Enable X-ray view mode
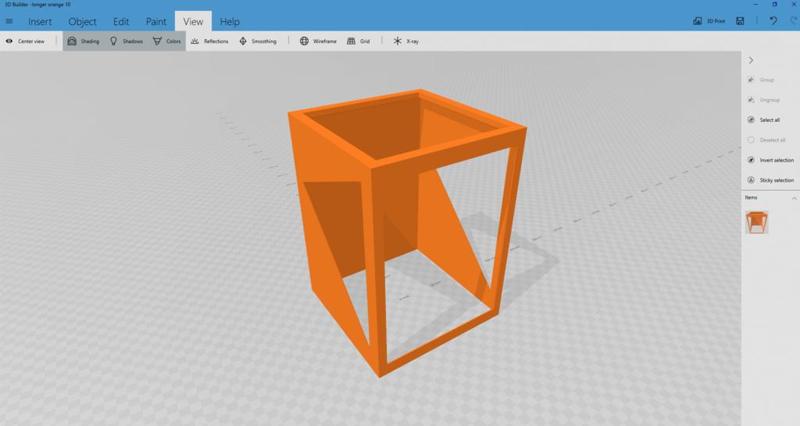This screenshot has width=800, height=426. [x=406, y=41]
